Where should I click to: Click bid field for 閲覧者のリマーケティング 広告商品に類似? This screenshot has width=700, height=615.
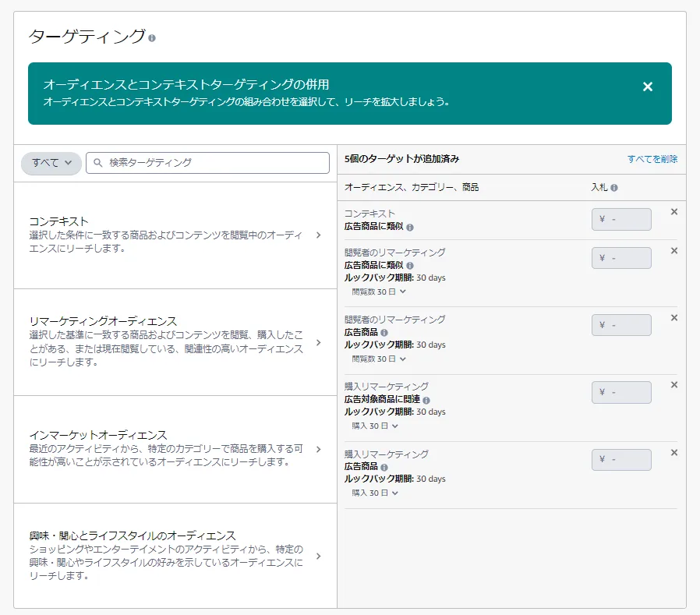coord(621,259)
